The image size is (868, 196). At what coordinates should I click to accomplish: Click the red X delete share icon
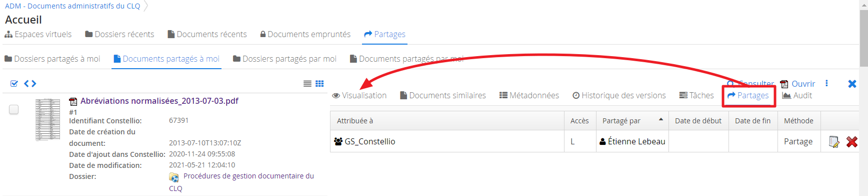coord(851,142)
